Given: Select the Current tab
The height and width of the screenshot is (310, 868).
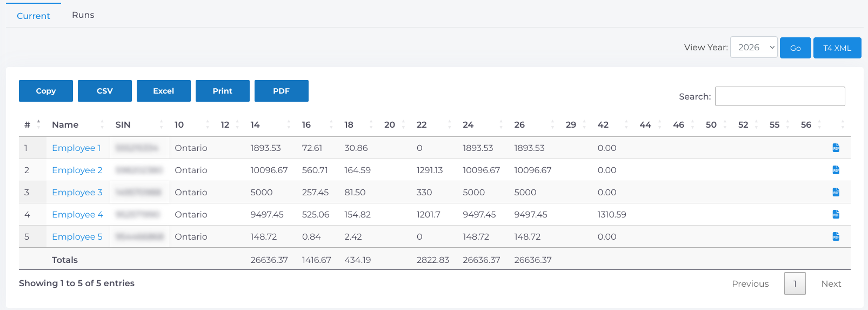Looking at the screenshot, I should click(x=34, y=16).
